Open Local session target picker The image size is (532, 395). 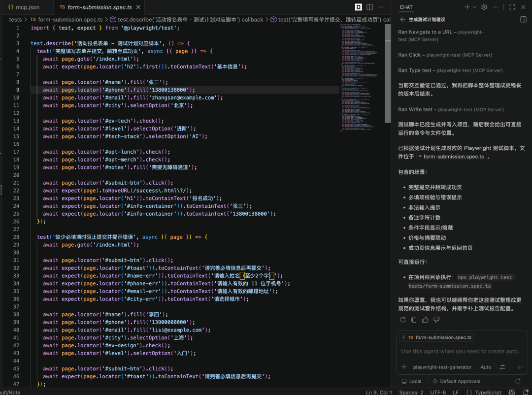411,381
